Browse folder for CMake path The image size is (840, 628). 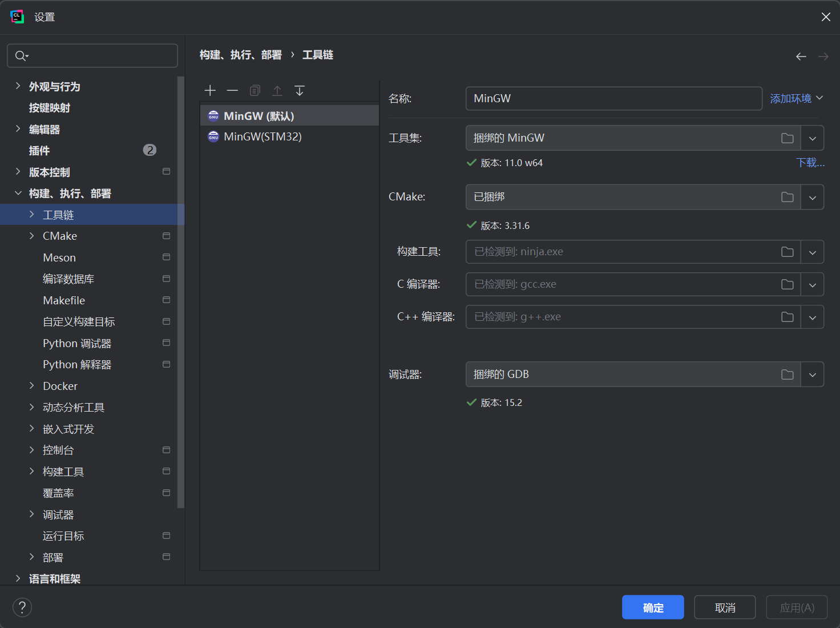pyautogui.click(x=787, y=197)
